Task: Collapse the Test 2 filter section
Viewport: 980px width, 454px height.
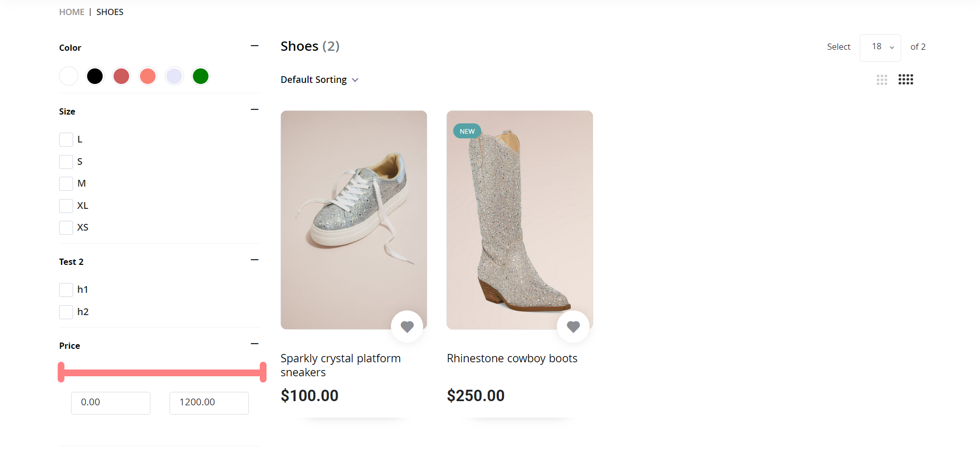Action: click(255, 259)
